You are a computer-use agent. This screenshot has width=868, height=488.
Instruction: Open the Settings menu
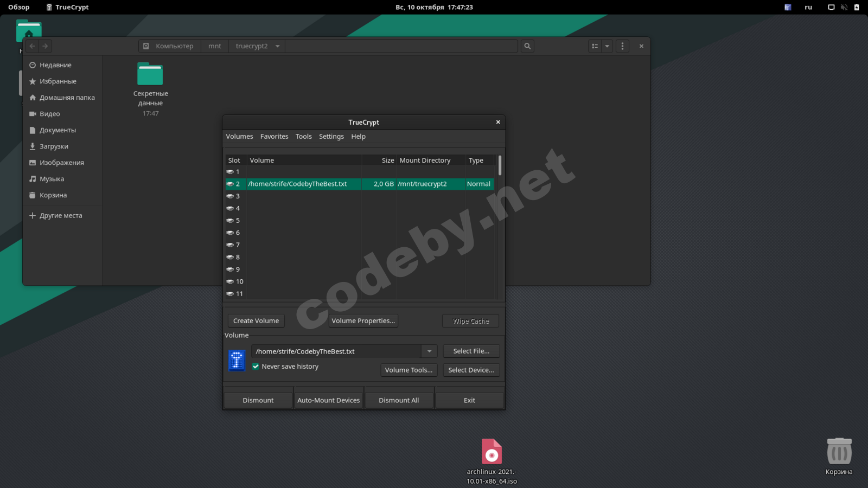[x=331, y=137]
